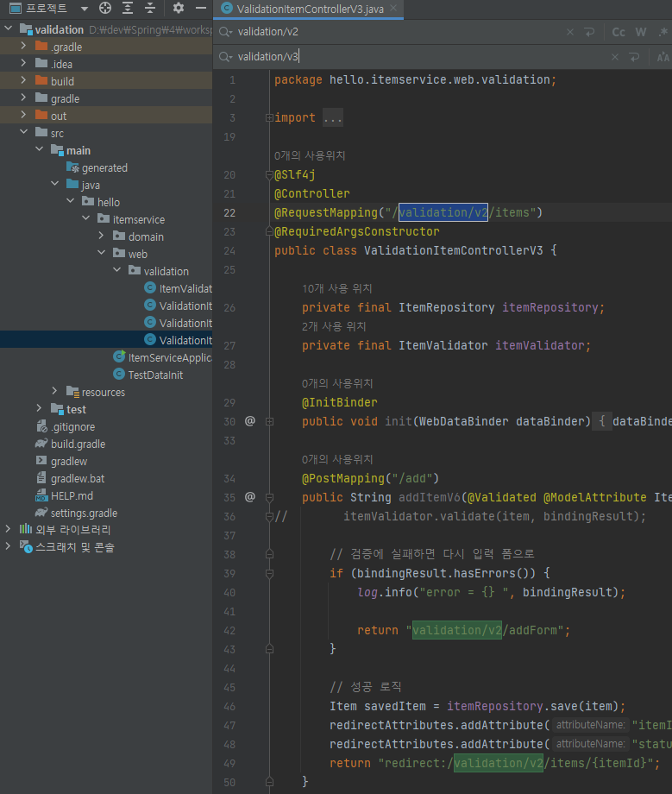The image size is (672, 794).
Task: Collapse the validation project root node
Action: click(x=8, y=28)
